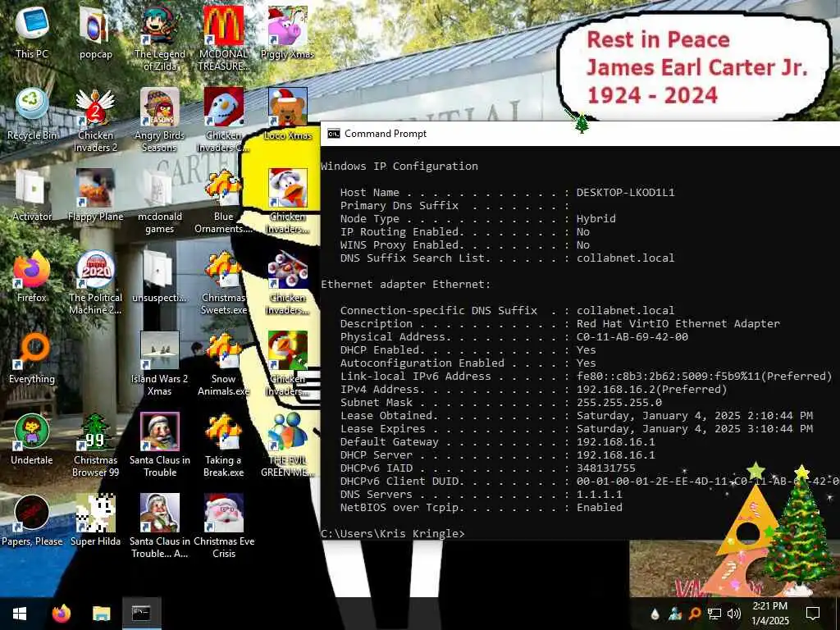Open the Recycle Bin

click(32, 114)
